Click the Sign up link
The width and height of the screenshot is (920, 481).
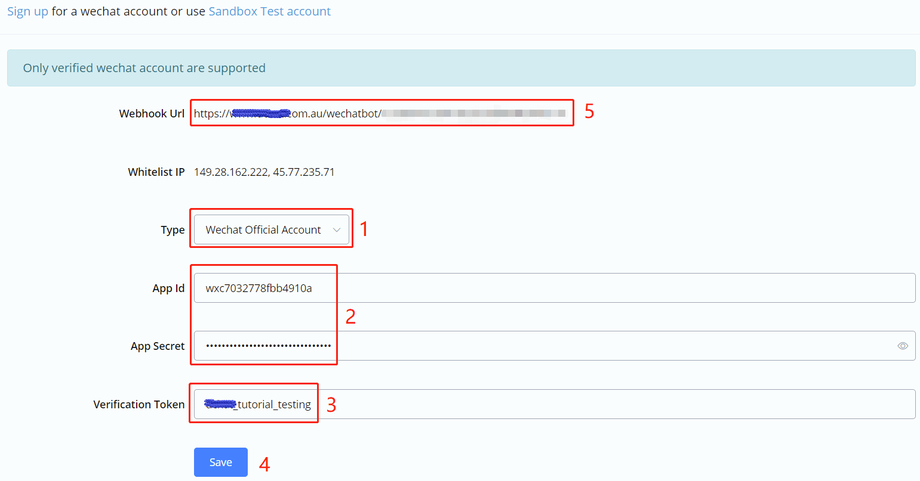pyautogui.click(x=28, y=12)
